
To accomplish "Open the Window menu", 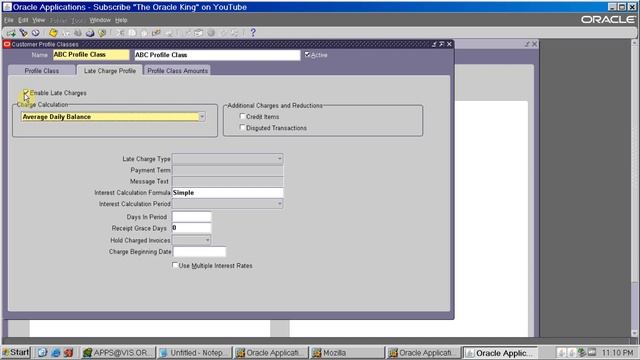I will (x=100, y=20).
